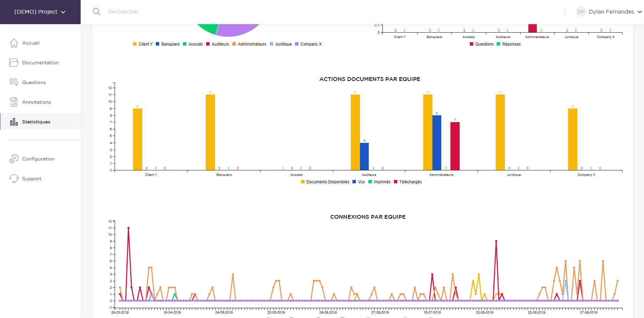Viewport: 644px width, 318px height.
Task: Click the Questions chat bubble icon
Action: pyautogui.click(x=14, y=82)
